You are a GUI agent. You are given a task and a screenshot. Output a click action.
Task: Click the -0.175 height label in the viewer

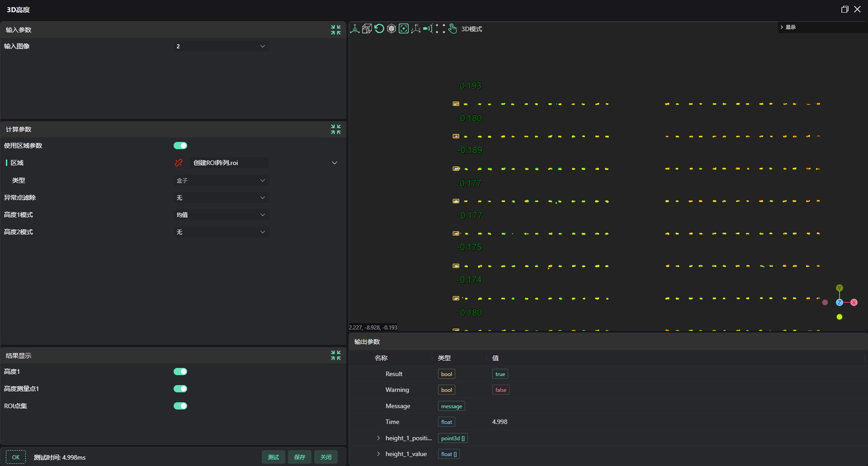point(469,247)
